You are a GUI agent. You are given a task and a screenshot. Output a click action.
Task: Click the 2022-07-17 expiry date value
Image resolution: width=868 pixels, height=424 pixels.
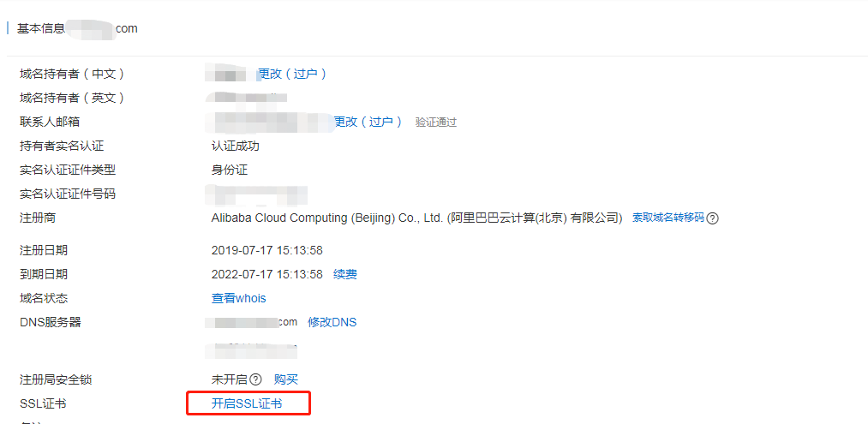pyautogui.click(x=266, y=274)
